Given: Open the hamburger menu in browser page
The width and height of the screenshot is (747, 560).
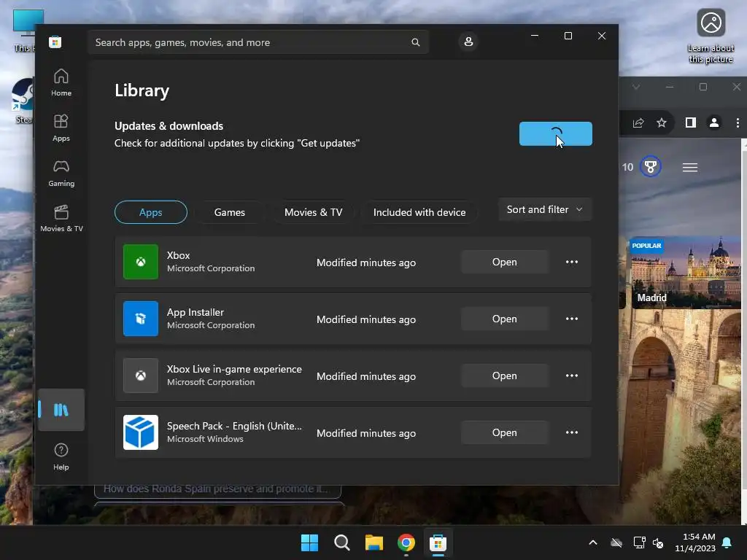Looking at the screenshot, I should 690,167.
